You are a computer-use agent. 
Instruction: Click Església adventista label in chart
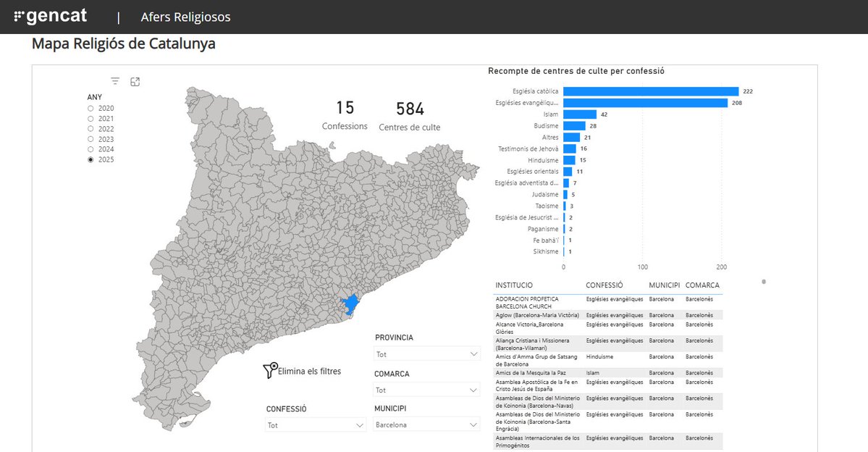[526, 183]
